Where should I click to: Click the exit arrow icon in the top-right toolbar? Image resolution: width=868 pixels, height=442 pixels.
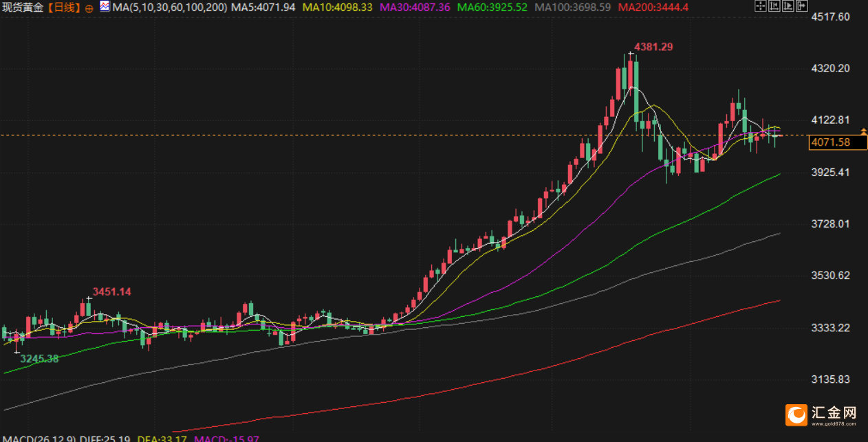click(x=802, y=5)
